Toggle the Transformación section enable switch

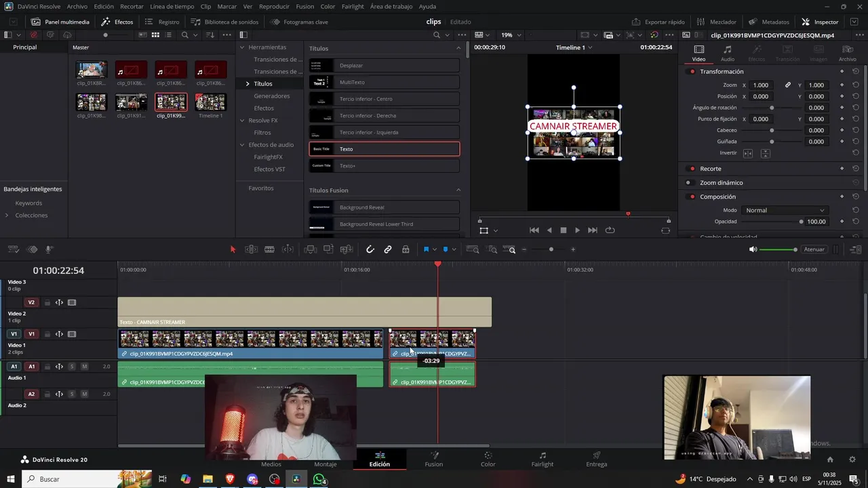692,72
